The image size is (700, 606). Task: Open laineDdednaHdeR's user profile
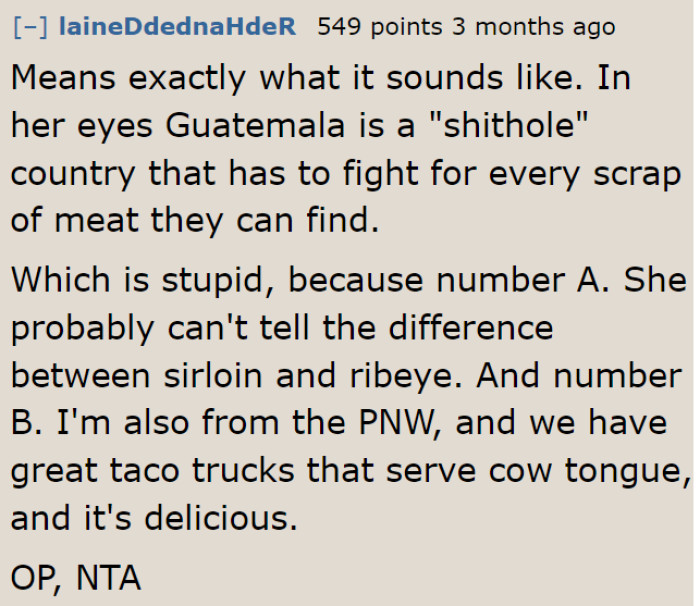pos(177,26)
